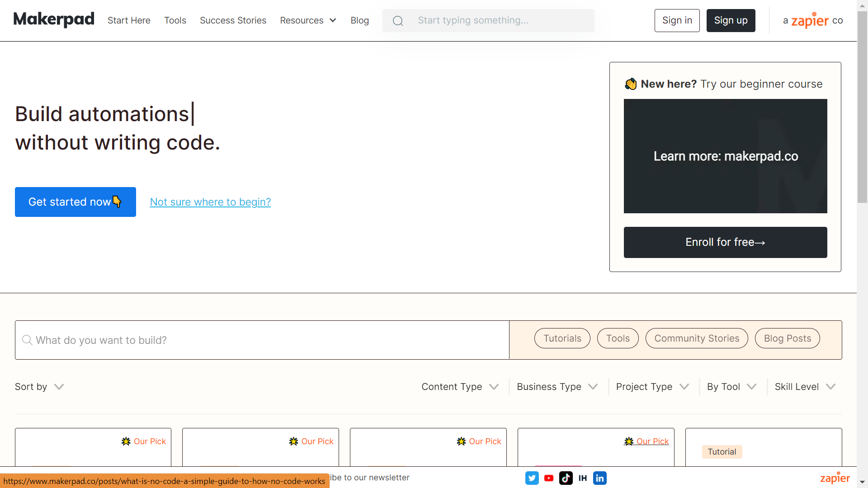Viewport: 868px width, 488px height.
Task: Click the search input field
Action: click(x=262, y=340)
